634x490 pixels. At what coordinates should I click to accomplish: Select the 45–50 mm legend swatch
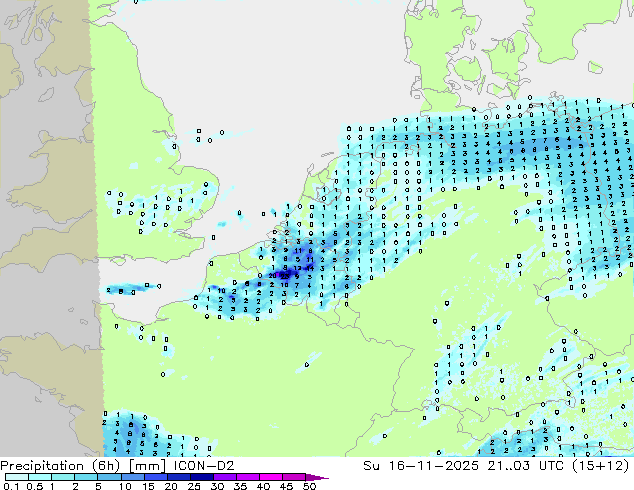[294, 477]
